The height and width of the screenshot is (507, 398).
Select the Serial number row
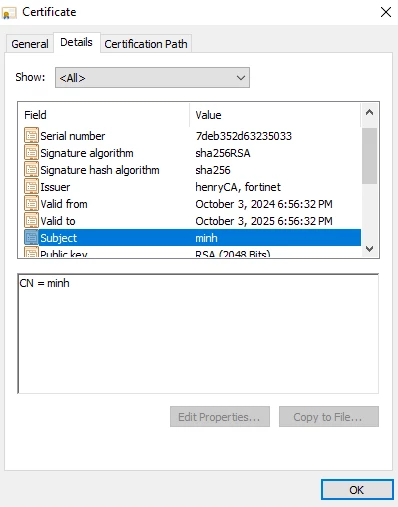click(x=192, y=136)
